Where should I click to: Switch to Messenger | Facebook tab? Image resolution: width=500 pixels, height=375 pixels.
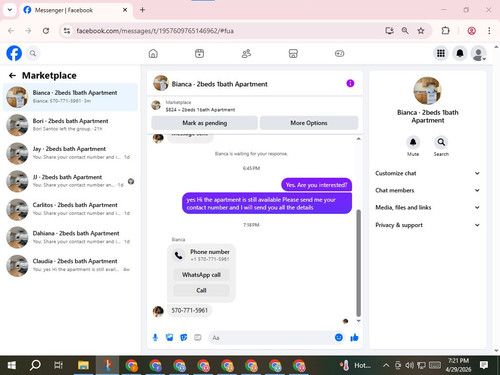76,10
